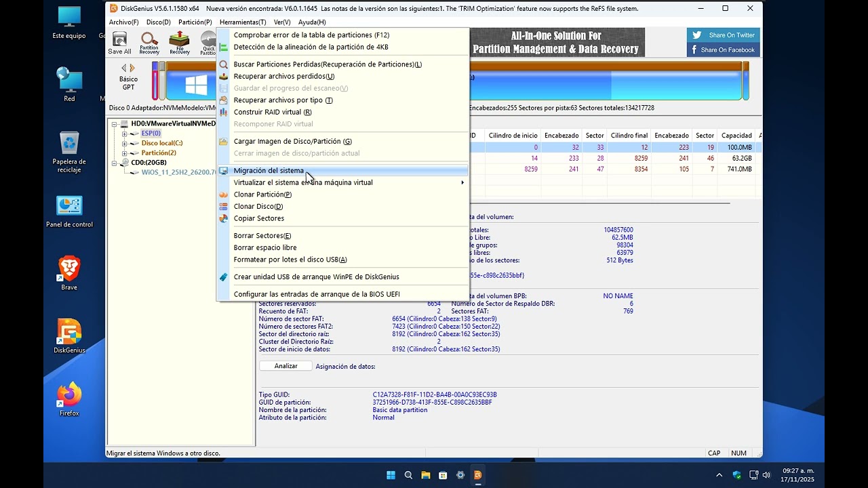
Task: Choose Clonar Disco(D)
Action: pyautogui.click(x=342, y=207)
